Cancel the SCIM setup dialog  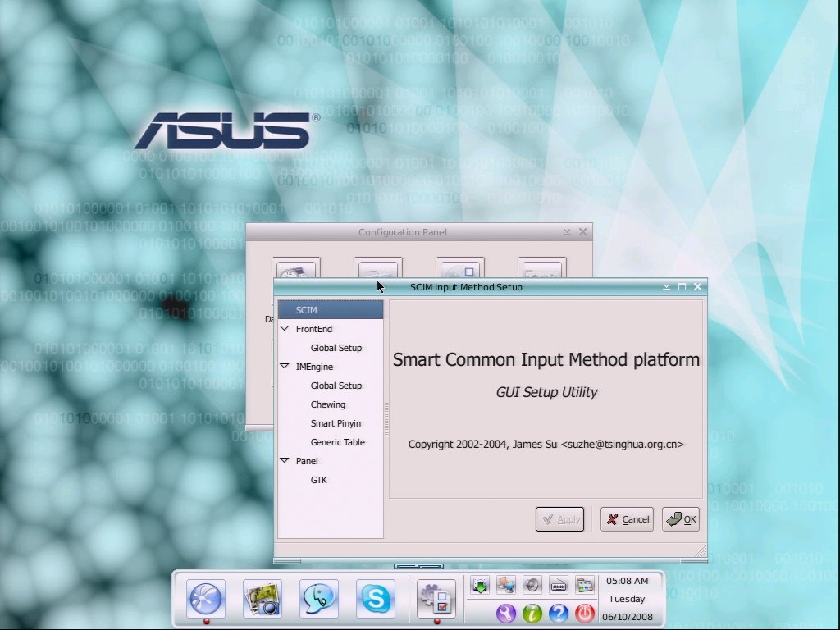point(627,518)
